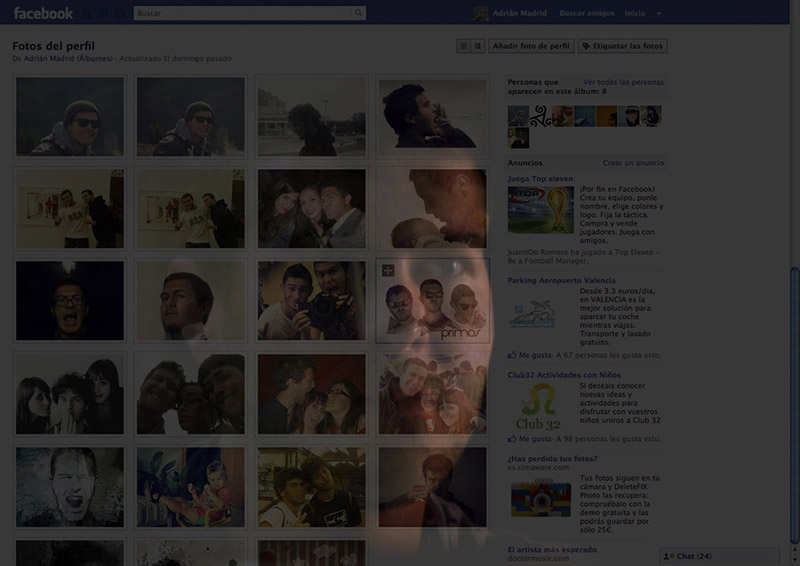Viewport: 800px width, 566px height.
Task: Switch to grid view of photos
Action: point(464,46)
